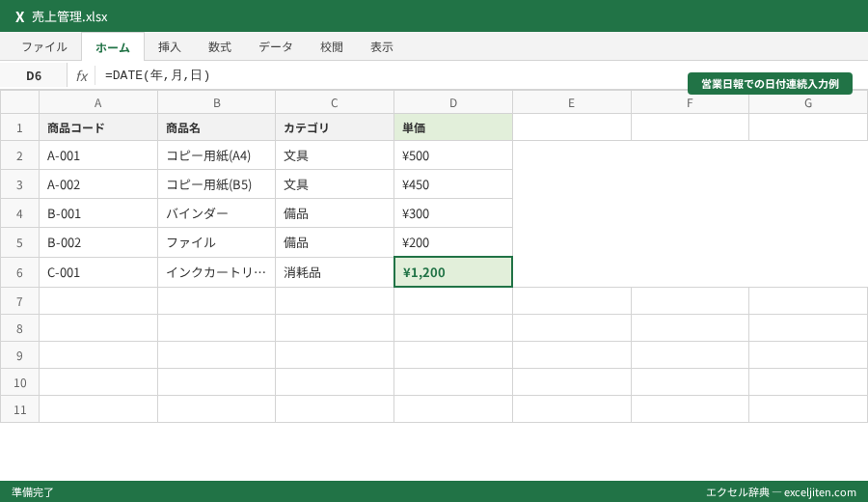Select the インクカートリ… cell

(216, 272)
